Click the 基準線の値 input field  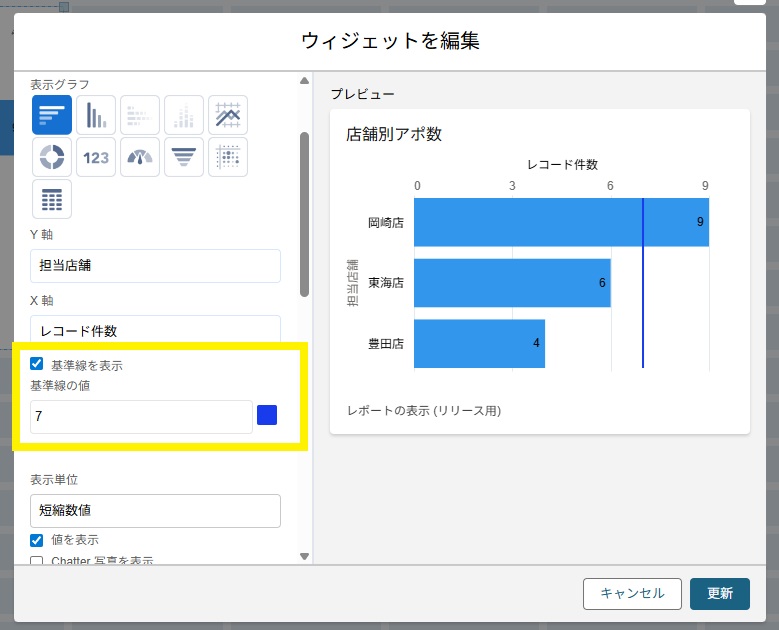click(141, 417)
